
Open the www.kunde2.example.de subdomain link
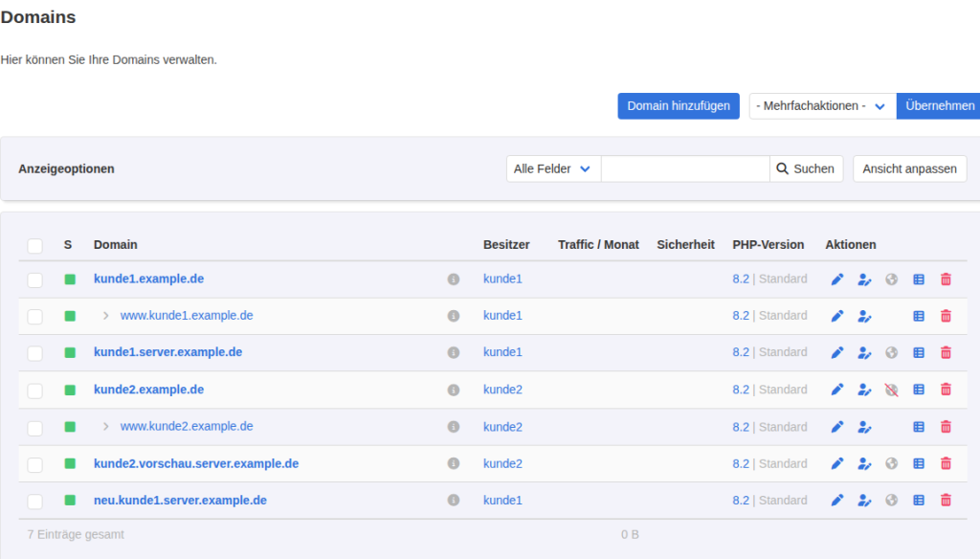(x=187, y=427)
